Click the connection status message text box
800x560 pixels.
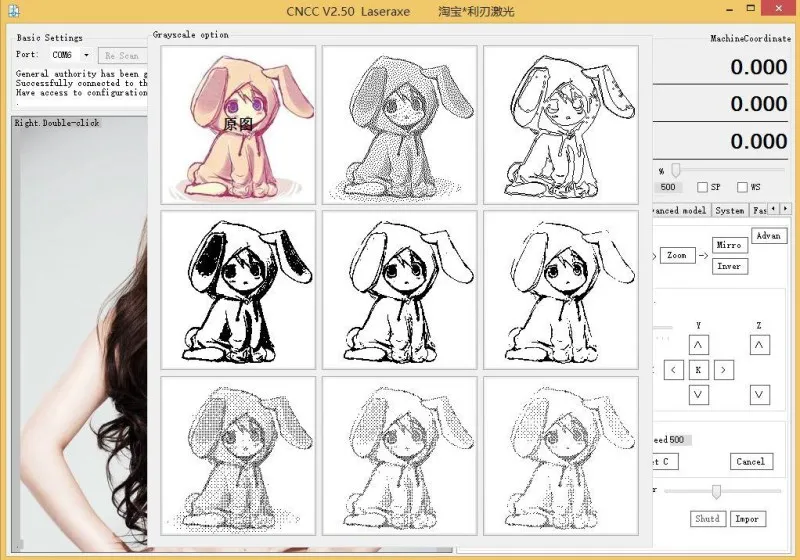[82, 88]
